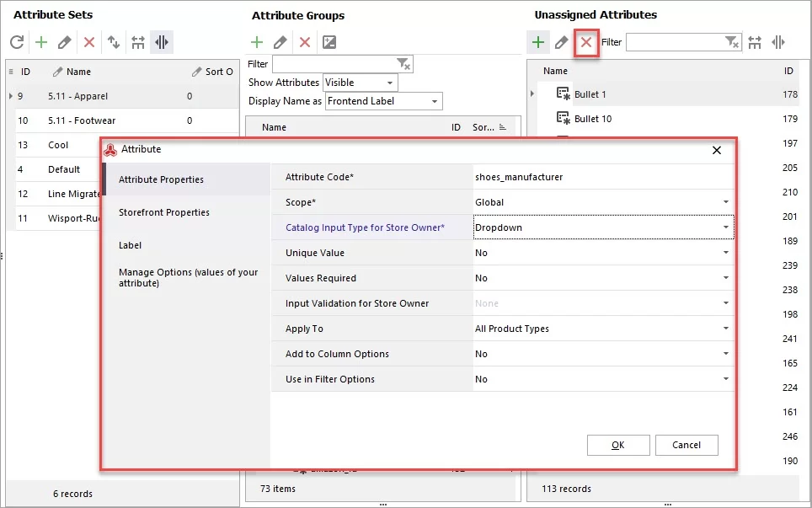
Task: Focus the Attribute Groups Filter field
Action: point(334,64)
